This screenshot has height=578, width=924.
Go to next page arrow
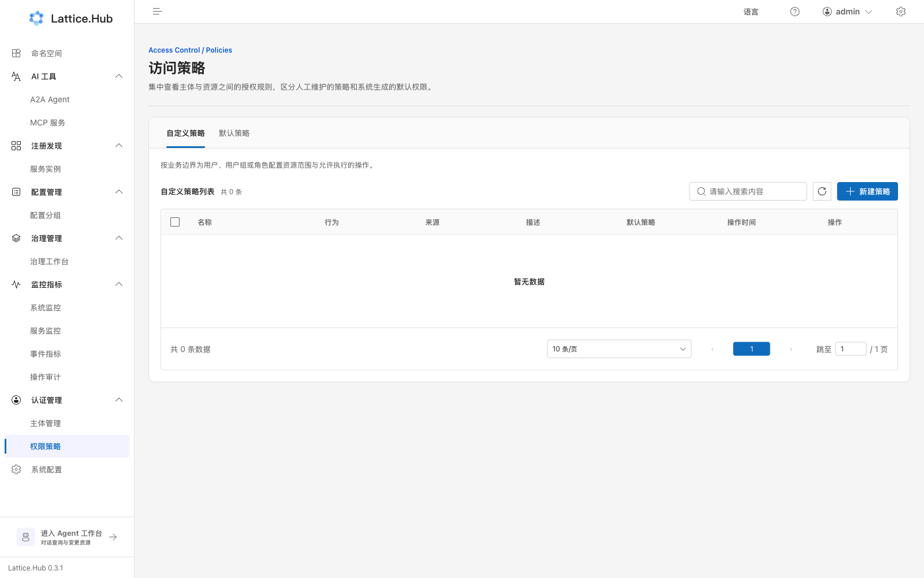point(791,349)
